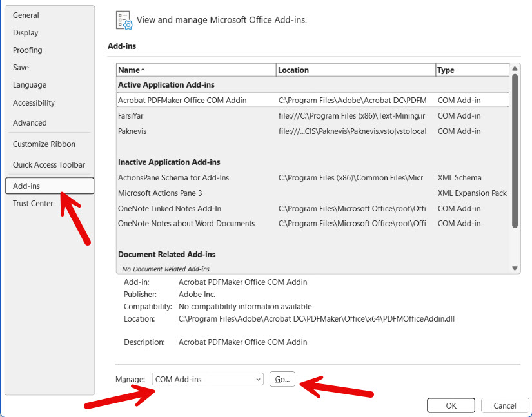Select Quick Access Toolbar category
Image resolution: width=532 pixels, height=417 pixels.
[49, 165]
